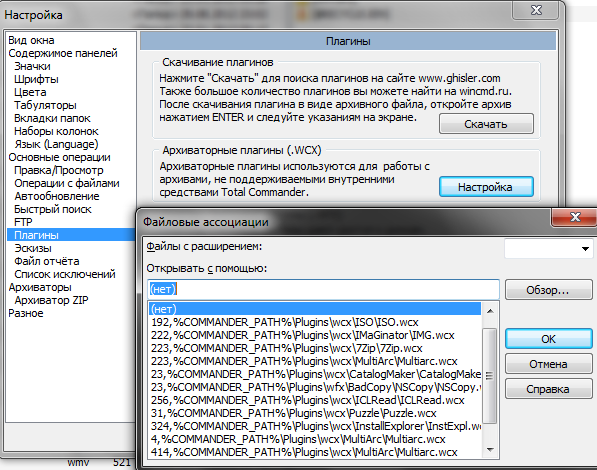Select Автообновление settings page
Image resolution: width=597 pixels, height=470 pixels.
(x=57, y=196)
